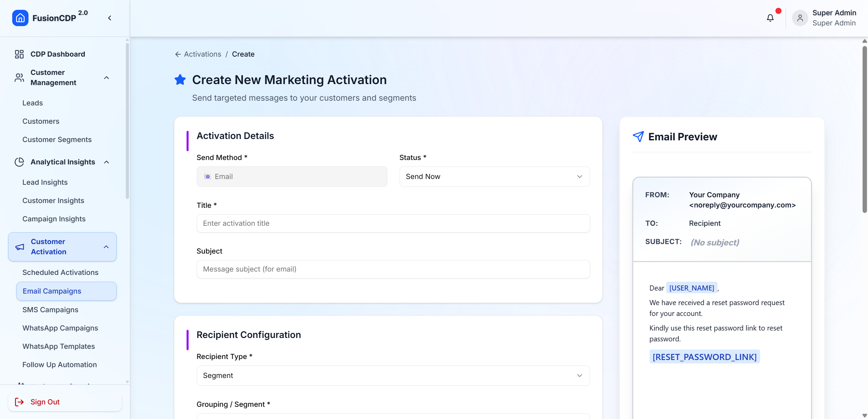This screenshot has width=868, height=419.
Task: Collapse the Analytical Insights section chevron
Action: (x=107, y=162)
